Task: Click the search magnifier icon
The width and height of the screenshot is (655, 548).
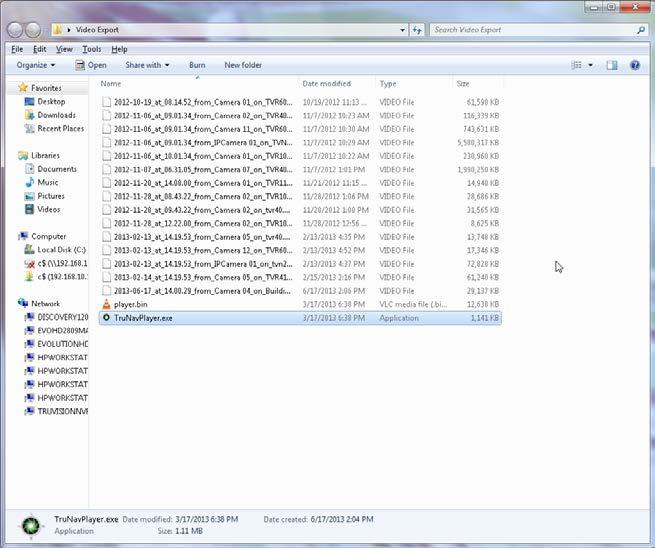Action: tap(641, 30)
